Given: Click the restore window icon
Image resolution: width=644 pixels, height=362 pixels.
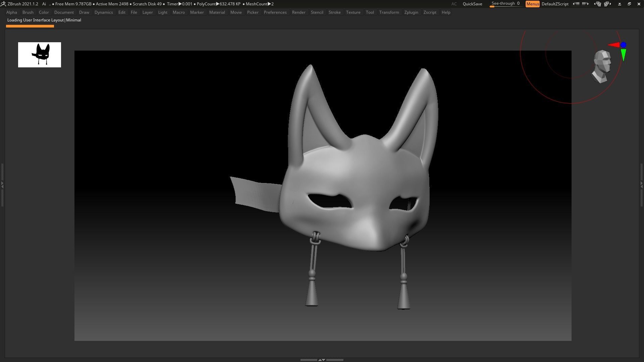Looking at the screenshot, I should [629, 4].
